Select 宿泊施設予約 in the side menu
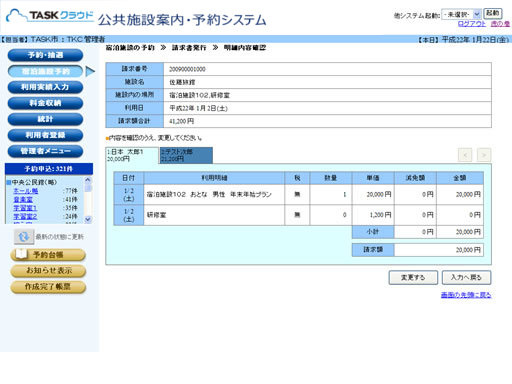The width and height of the screenshot is (512, 384). [45, 71]
